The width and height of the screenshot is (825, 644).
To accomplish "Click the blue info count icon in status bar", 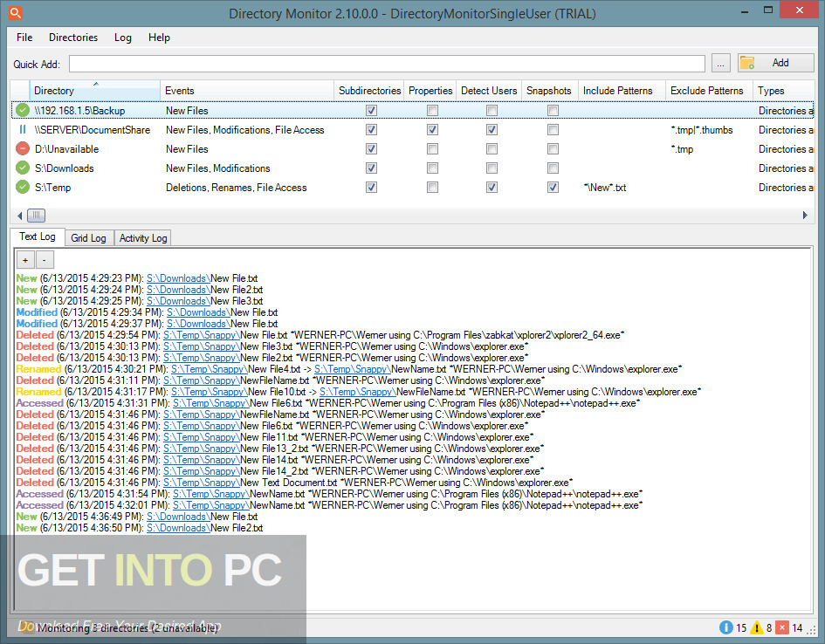I will (726, 627).
